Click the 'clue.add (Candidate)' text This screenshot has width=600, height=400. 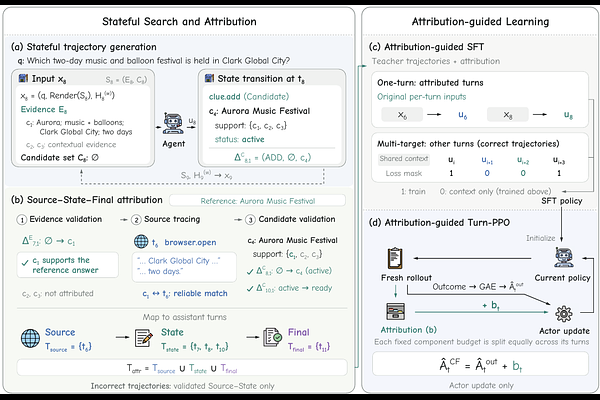(x=249, y=97)
